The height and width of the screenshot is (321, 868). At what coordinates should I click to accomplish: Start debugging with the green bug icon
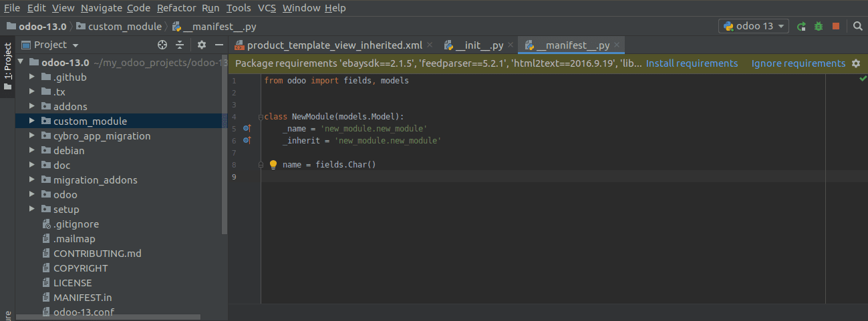tap(819, 26)
